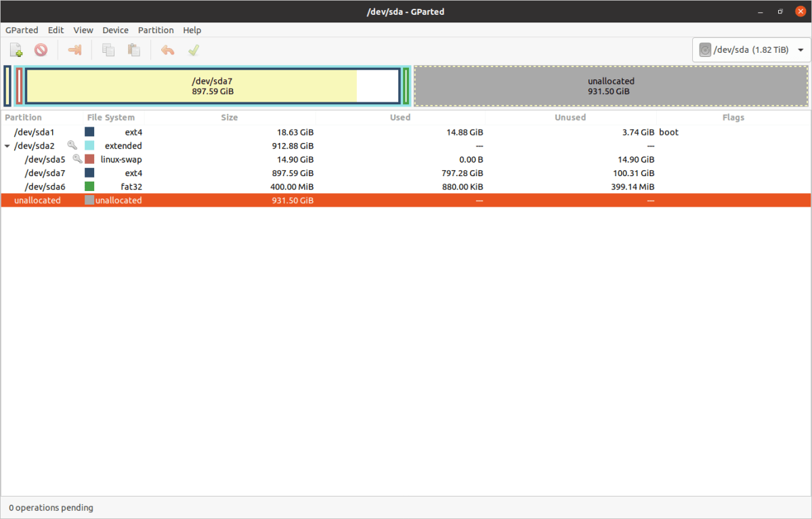
Task: Click the 14.88 GiB used value
Action: 465,132
